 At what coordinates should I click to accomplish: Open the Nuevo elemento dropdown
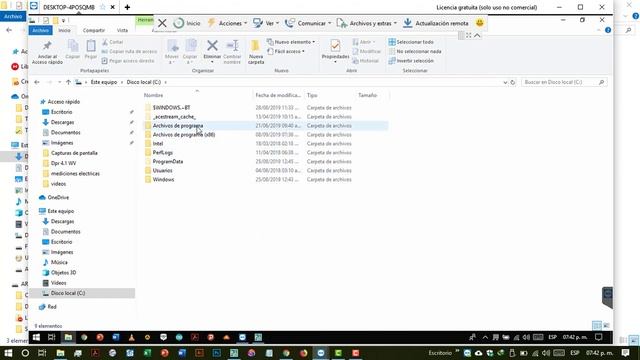291,42
